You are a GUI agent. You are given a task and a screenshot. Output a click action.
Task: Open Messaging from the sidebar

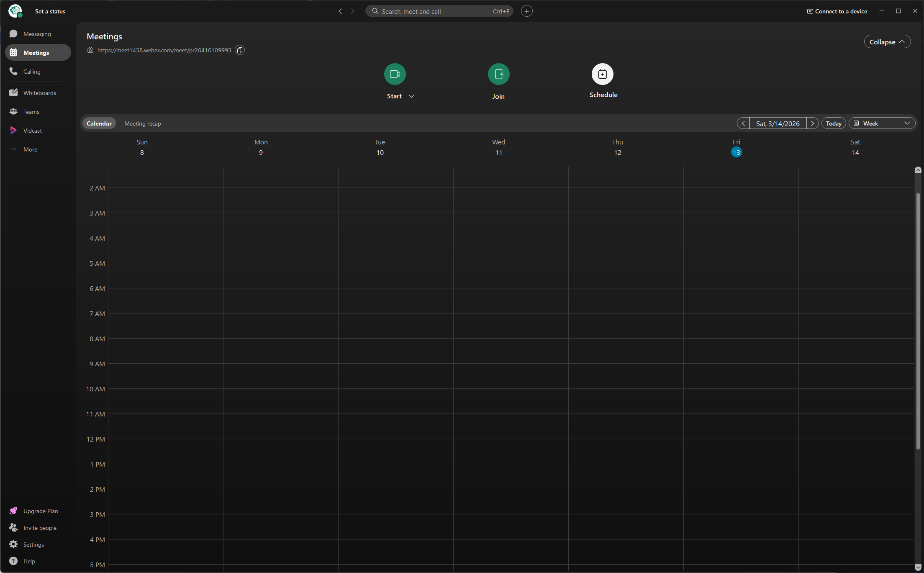pos(38,34)
